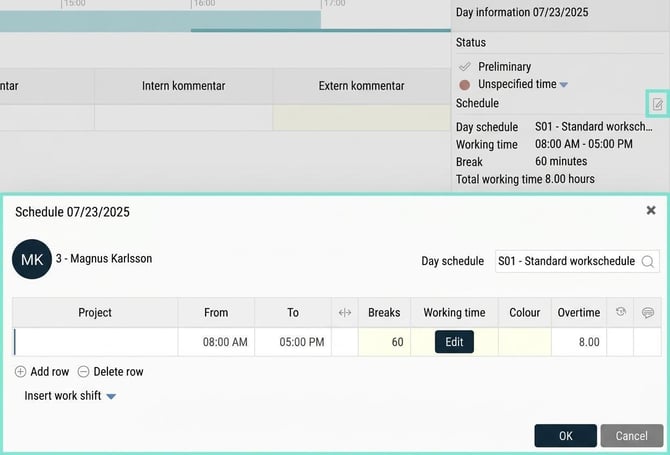Image resolution: width=670 pixels, height=455 pixels.
Task: Click the red Unspecified time indicator dot
Action: click(x=464, y=85)
